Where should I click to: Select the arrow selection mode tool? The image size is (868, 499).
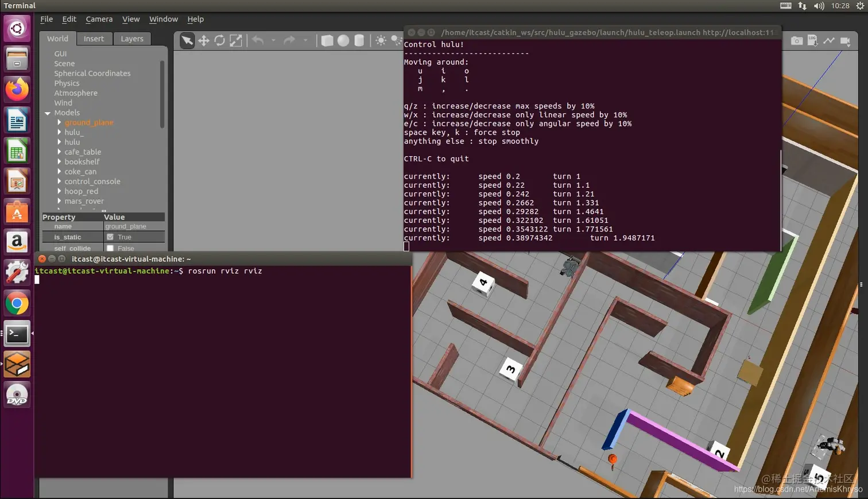(187, 41)
